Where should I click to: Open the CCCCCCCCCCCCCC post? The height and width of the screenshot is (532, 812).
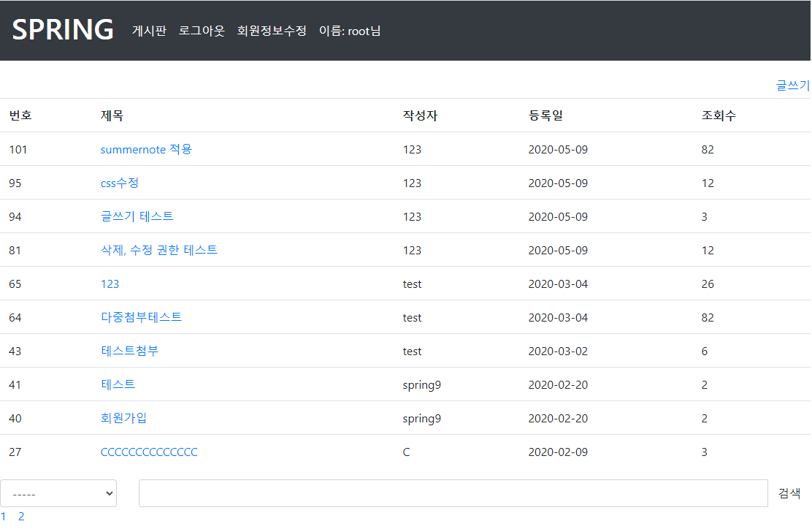[149, 452]
